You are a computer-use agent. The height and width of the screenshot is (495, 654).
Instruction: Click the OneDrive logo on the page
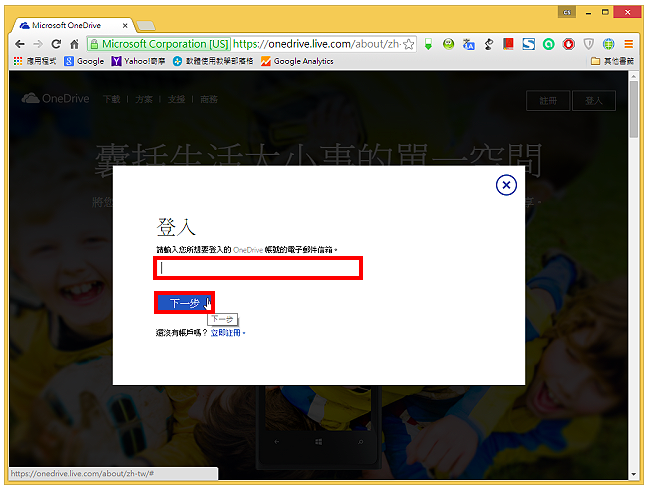[55, 98]
